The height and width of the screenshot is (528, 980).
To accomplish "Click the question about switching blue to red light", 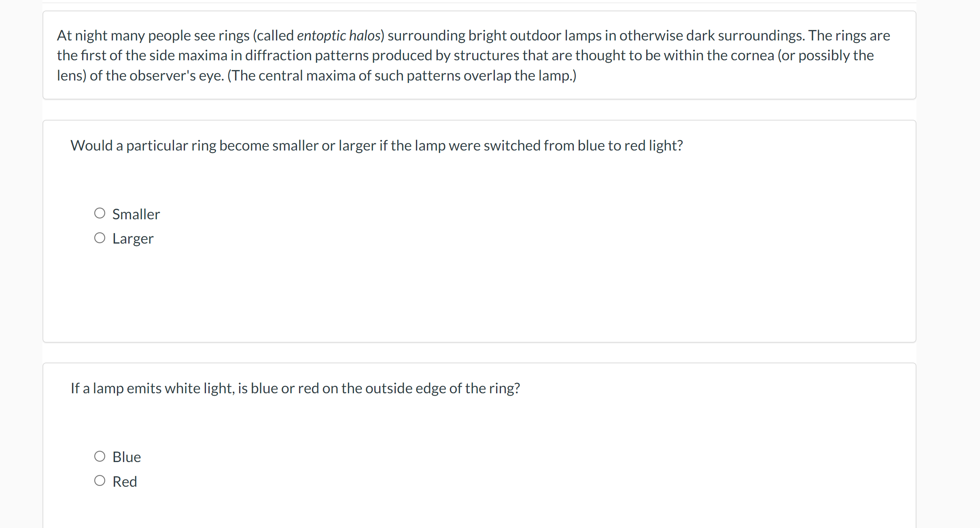I will [376, 146].
